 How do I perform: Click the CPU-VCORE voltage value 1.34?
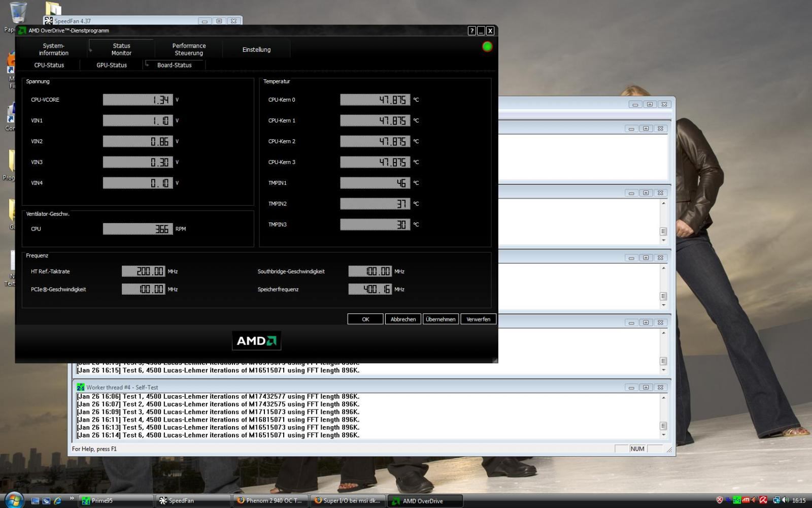click(138, 100)
